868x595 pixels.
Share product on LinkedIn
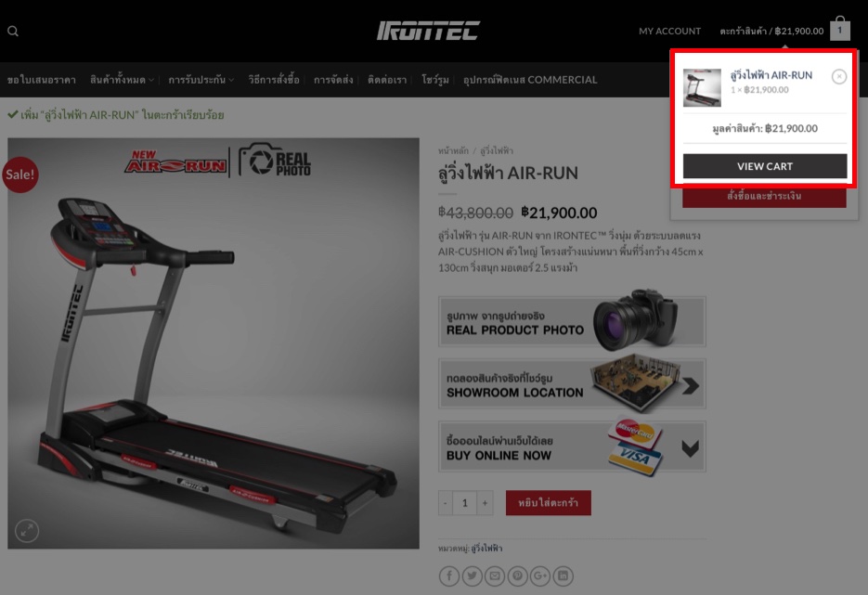tap(563, 576)
